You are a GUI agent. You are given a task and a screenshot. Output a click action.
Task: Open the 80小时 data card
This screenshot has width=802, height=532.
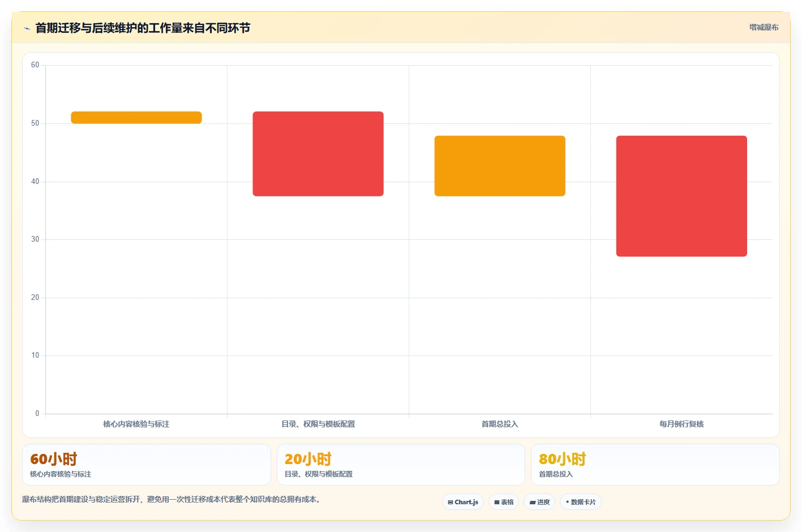pos(655,465)
